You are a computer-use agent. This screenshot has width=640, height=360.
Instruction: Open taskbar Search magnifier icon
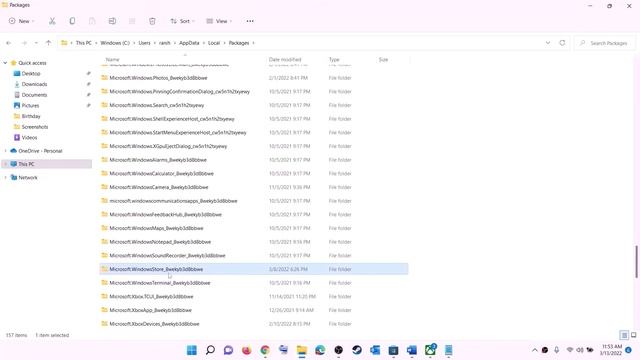[x=210, y=350]
